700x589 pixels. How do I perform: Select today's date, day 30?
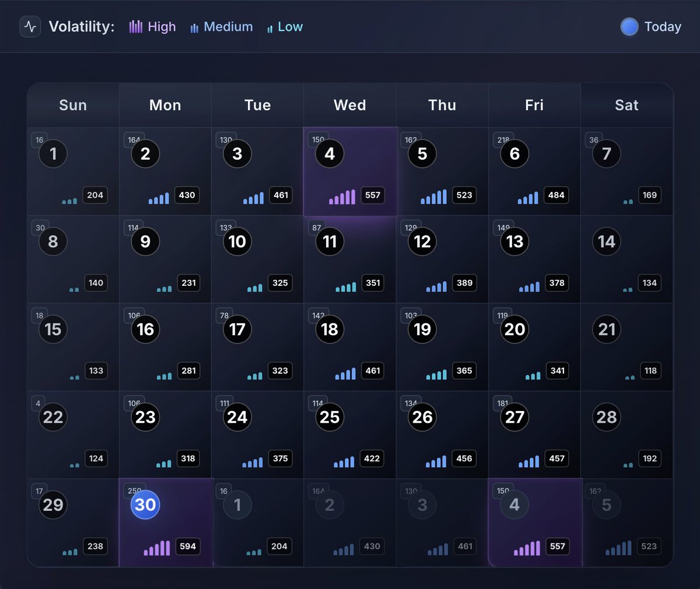click(x=145, y=504)
